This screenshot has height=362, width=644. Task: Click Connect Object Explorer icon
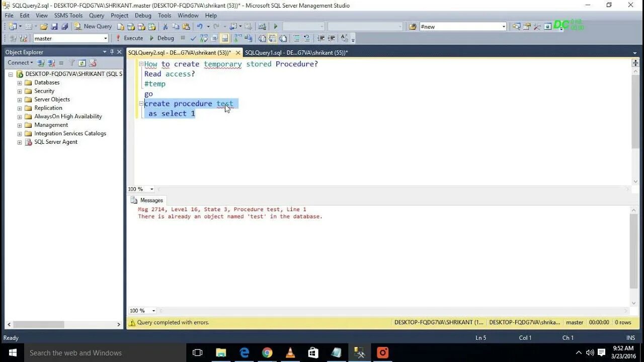tap(41, 63)
